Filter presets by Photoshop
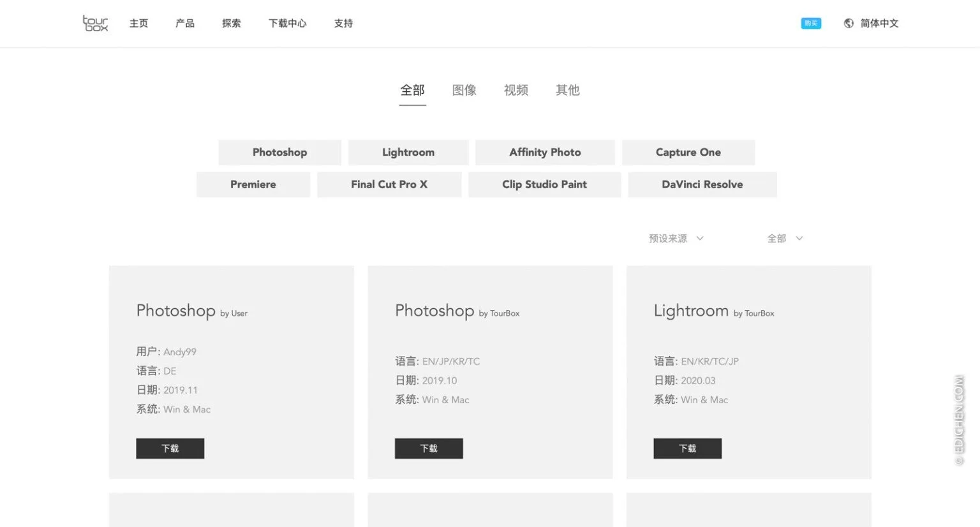980x527 pixels. tap(279, 152)
